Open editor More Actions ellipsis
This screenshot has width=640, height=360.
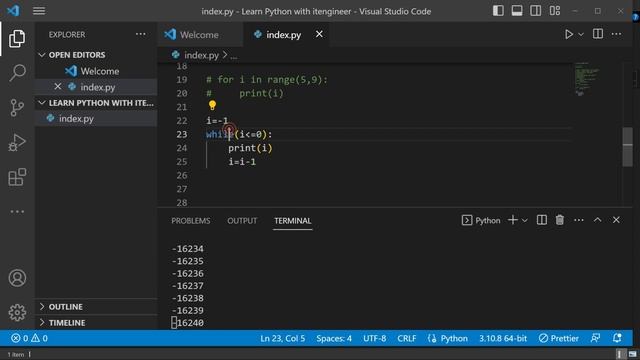616,34
